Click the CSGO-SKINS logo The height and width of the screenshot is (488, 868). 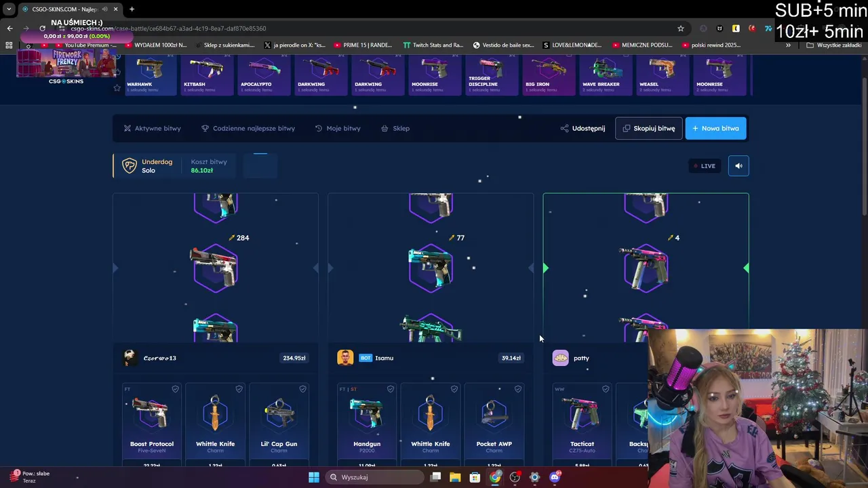[66, 81]
